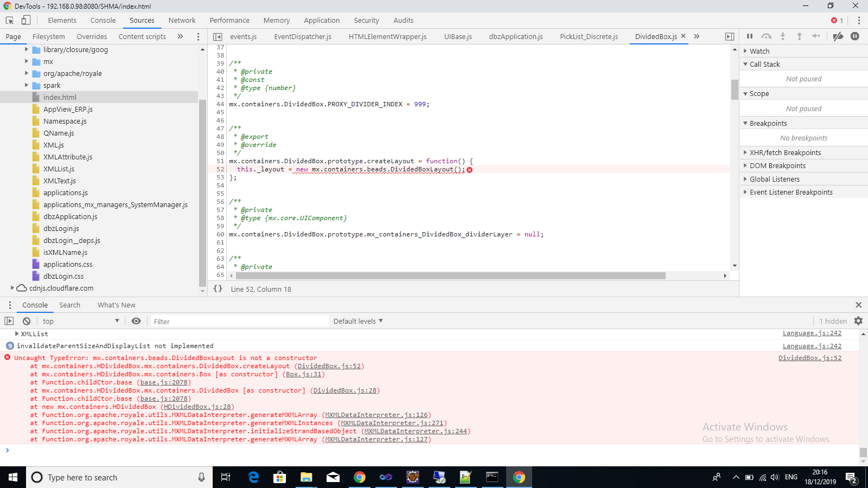The image size is (868, 488).
Task: Open the Default levels dropdown
Action: click(358, 321)
